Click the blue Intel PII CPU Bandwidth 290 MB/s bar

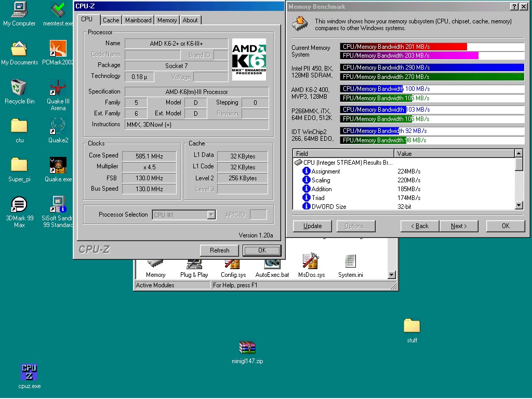(432, 68)
